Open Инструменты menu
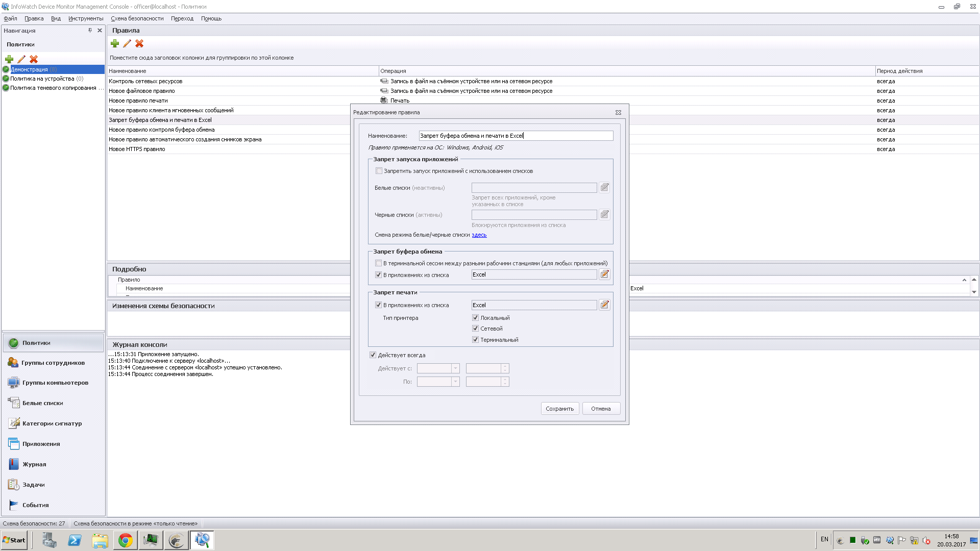Viewport: 980px width, 551px height. (86, 18)
